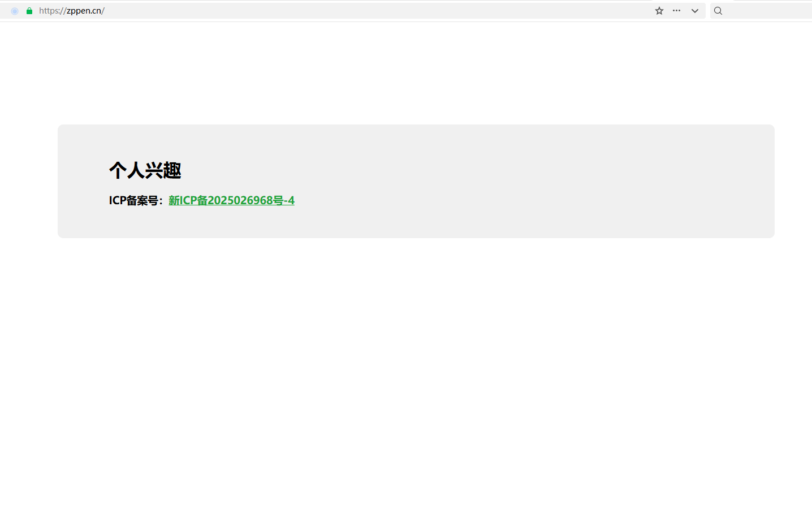Select the zppen.cn domain in address bar

click(x=84, y=11)
